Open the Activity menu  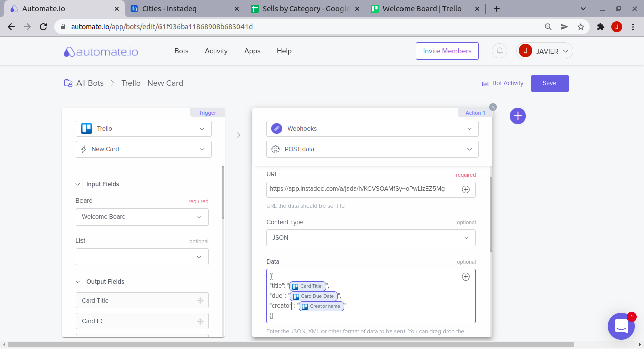click(x=216, y=51)
